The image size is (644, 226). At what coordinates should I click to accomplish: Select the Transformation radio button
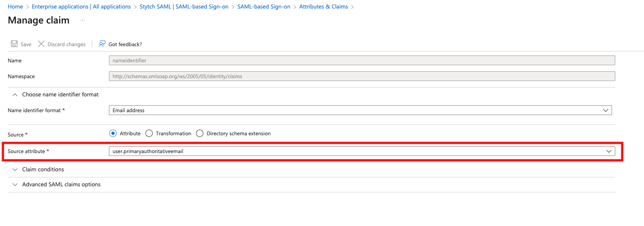point(149,133)
